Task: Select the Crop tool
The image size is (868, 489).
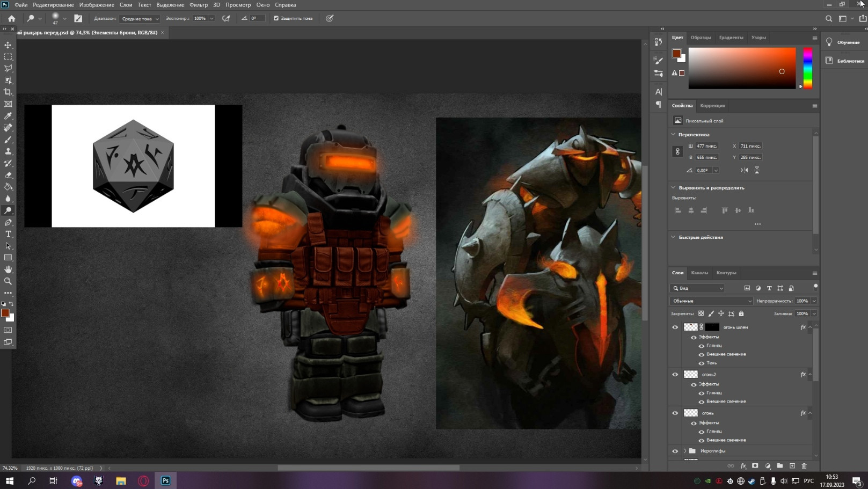Action: (x=8, y=92)
